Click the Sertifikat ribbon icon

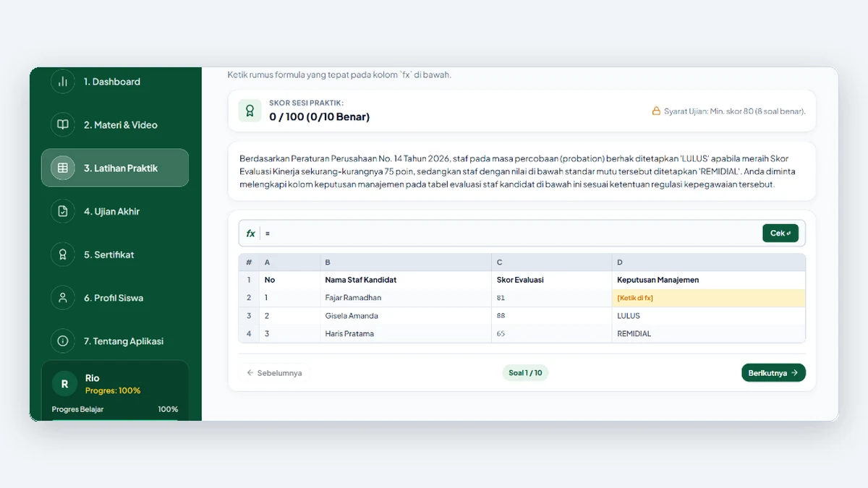point(63,254)
